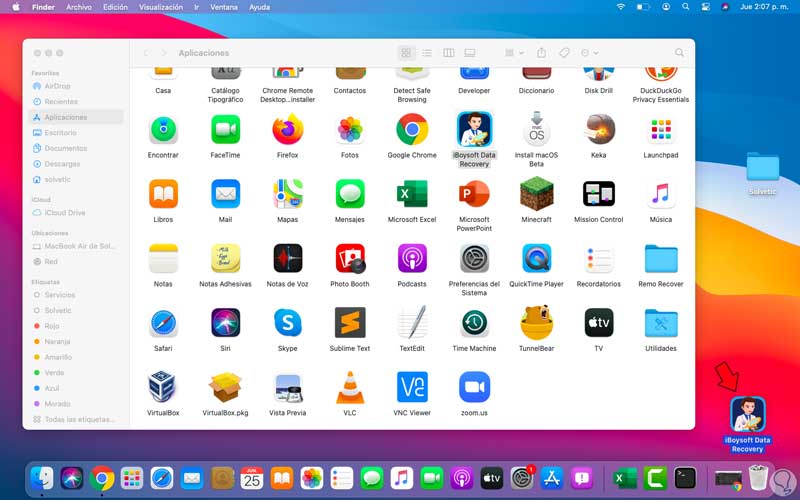Switch Finder to icon view
This screenshot has width=800, height=500.
click(406, 53)
